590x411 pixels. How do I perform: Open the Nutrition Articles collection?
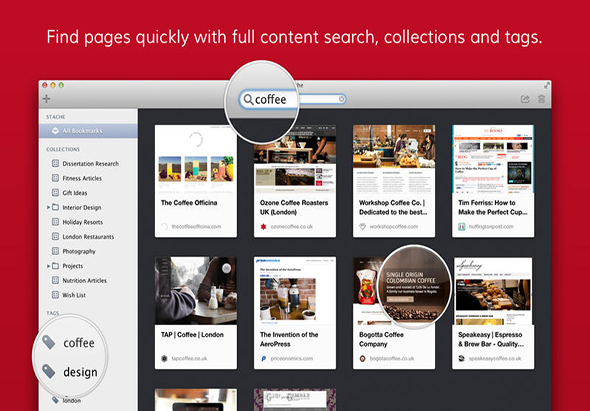pyautogui.click(x=84, y=280)
